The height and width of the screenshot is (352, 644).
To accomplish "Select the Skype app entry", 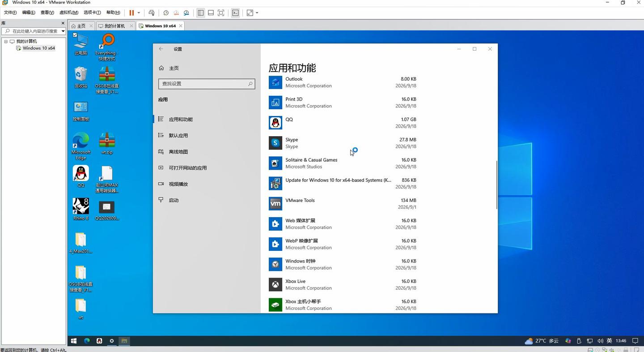I will pos(343,143).
